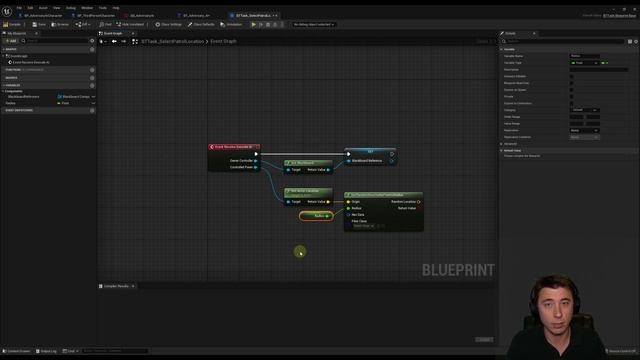The height and width of the screenshot is (360, 640).
Task: Toggle the Private checkbox
Action: pos(571,97)
